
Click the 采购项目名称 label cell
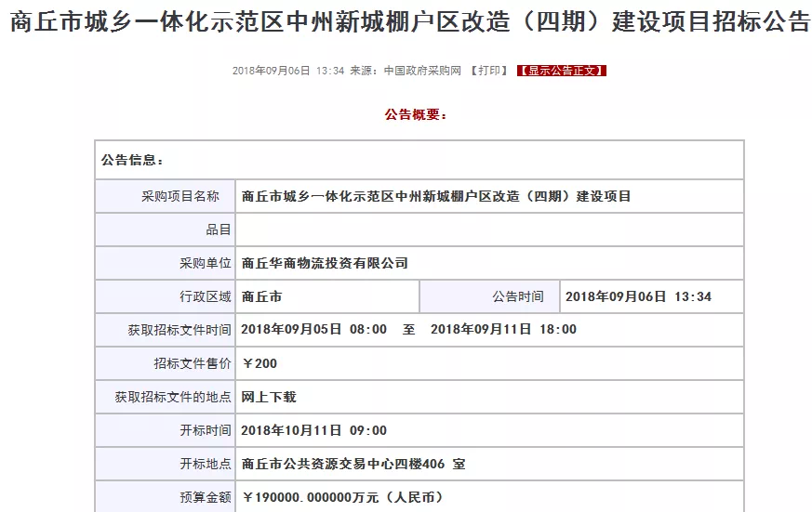point(166,196)
